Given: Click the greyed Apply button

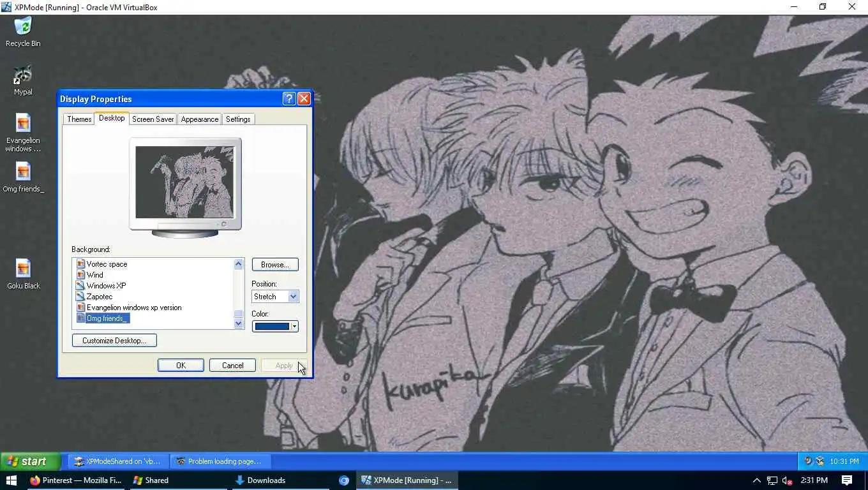Looking at the screenshot, I should (x=284, y=366).
